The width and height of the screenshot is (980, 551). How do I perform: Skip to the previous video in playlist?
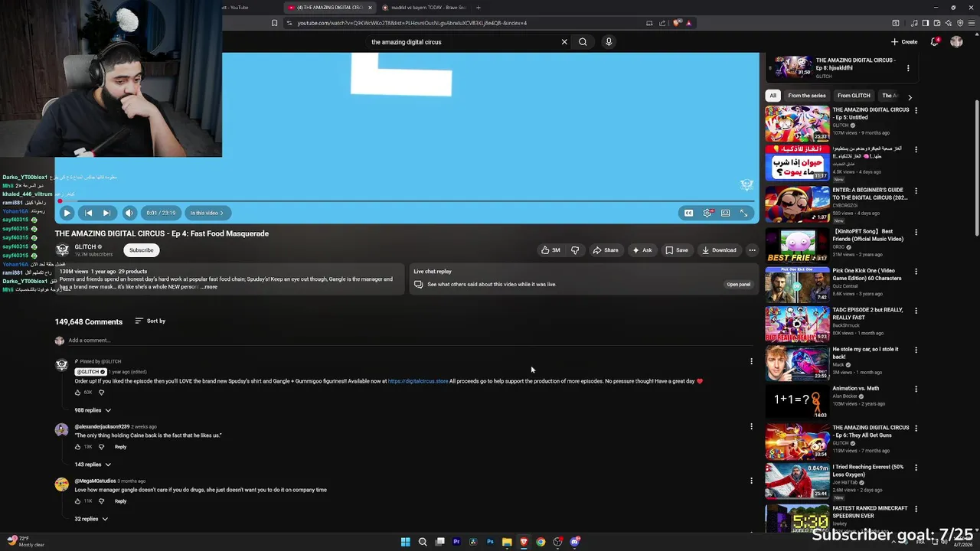click(89, 213)
